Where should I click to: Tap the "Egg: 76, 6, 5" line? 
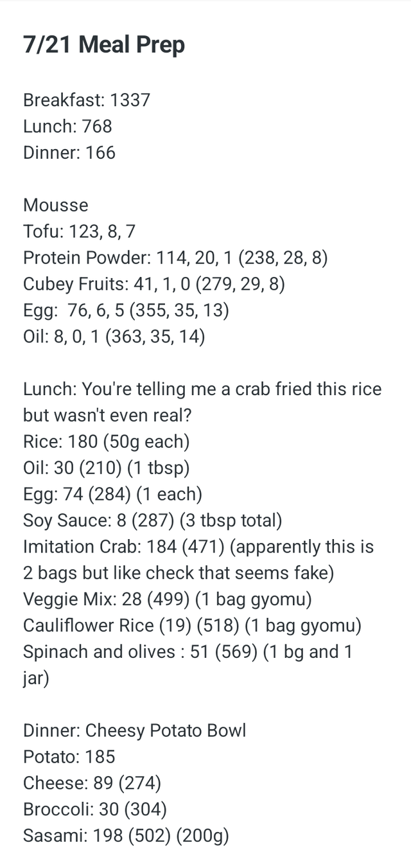click(x=126, y=311)
